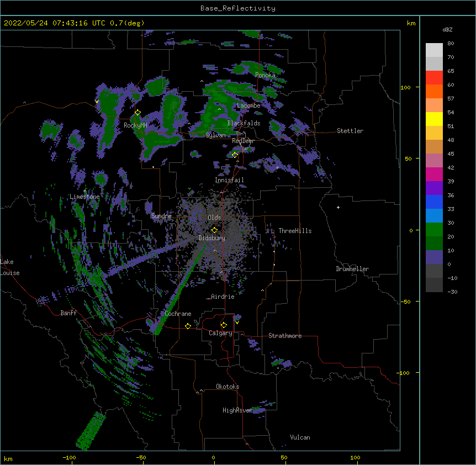The image size is (476, 465).
Task: Select the yellow V marker northeast of Calgary
Action: click(x=237, y=323)
